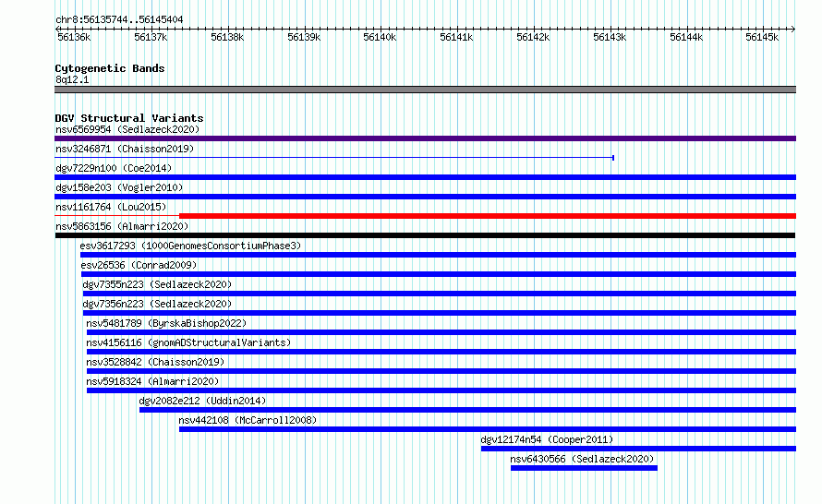Click the nsv5918324 blue variant bar

point(441,390)
